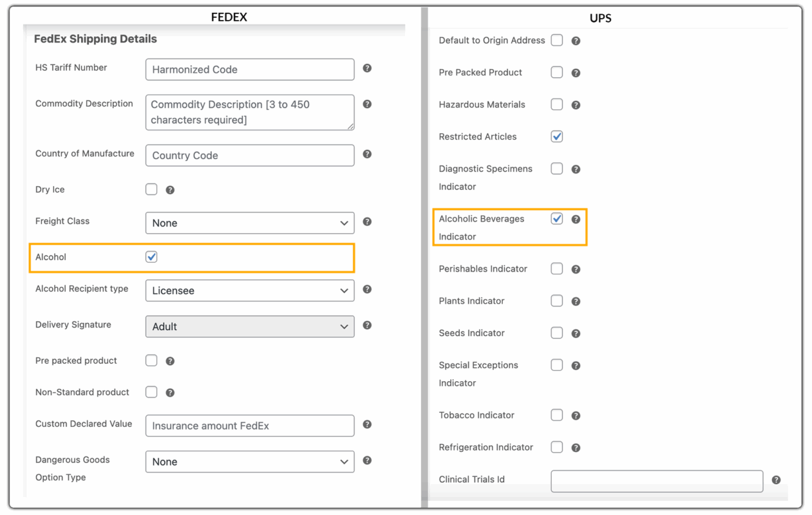
Task: Expand Alcohol Recipient type Licensee dropdown
Action: 250,290
